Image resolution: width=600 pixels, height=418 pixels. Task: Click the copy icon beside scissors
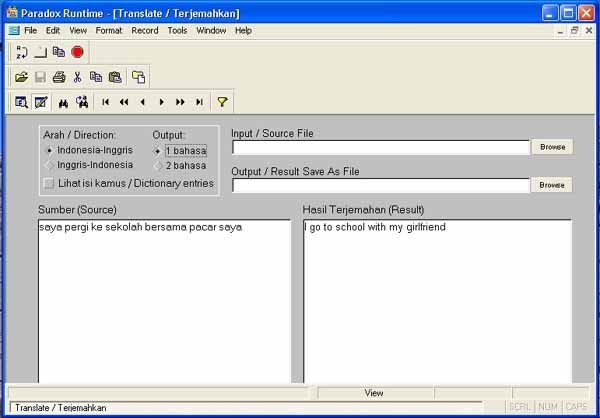click(96, 77)
